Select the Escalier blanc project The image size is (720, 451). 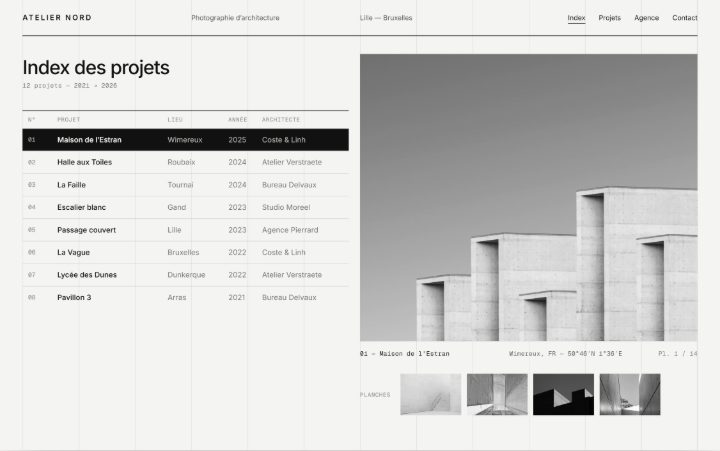(x=186, y=207)
